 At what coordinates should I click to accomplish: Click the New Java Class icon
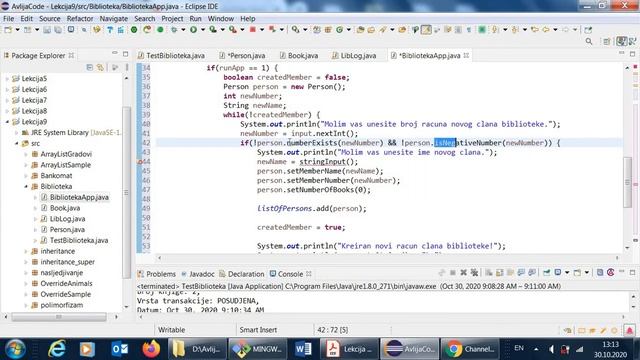340,30
